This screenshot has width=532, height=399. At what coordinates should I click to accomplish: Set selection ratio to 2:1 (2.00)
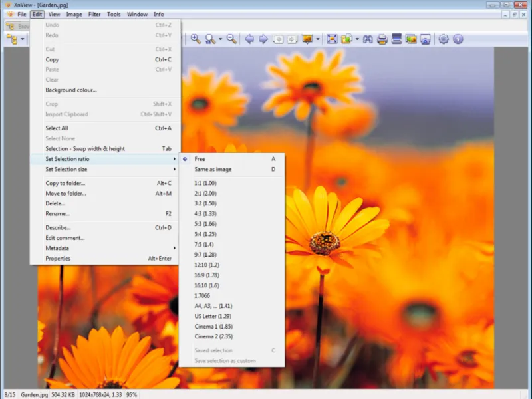click(x=232, y=193)
